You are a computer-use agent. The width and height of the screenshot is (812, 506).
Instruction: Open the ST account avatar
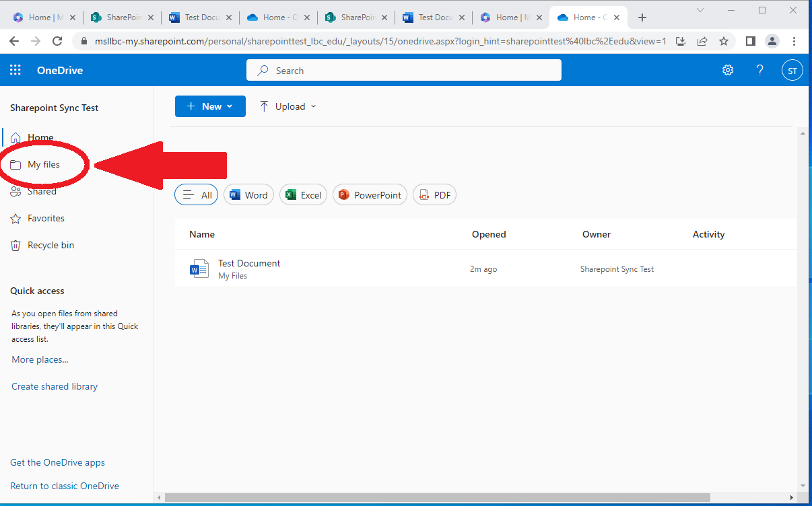792,70
